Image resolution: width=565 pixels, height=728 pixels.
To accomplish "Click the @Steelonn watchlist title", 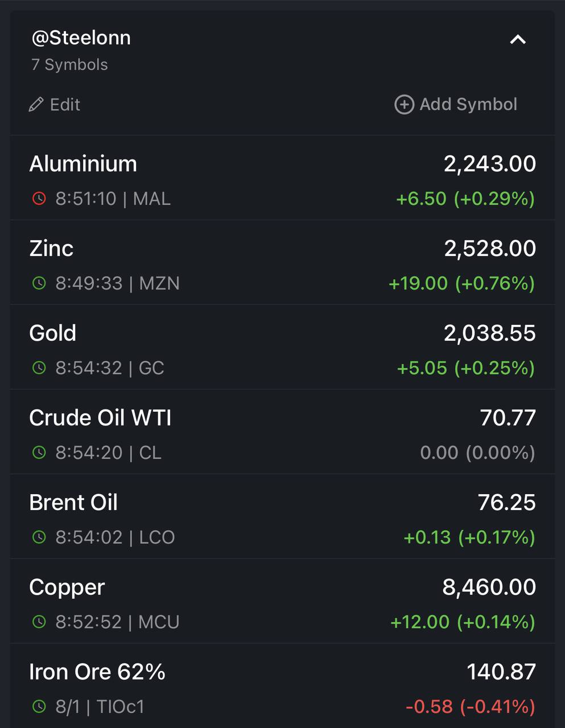I will pyautogui.click(x=81, y=38).
